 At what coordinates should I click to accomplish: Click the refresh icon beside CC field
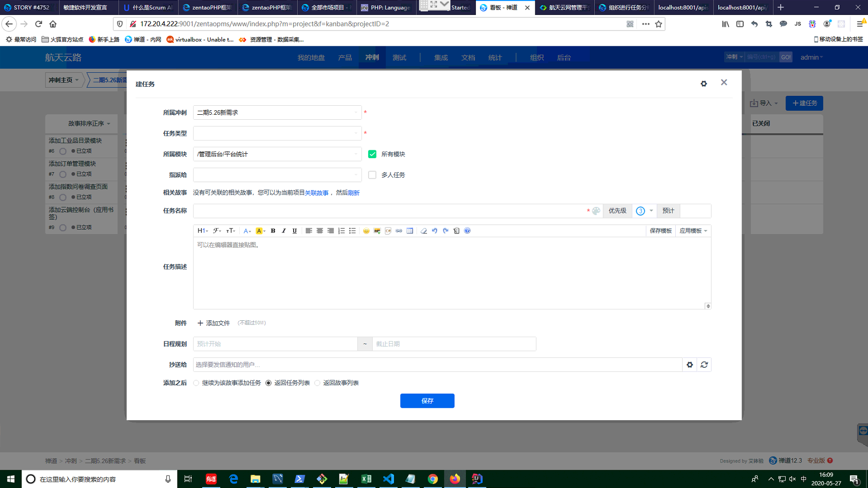704,365
